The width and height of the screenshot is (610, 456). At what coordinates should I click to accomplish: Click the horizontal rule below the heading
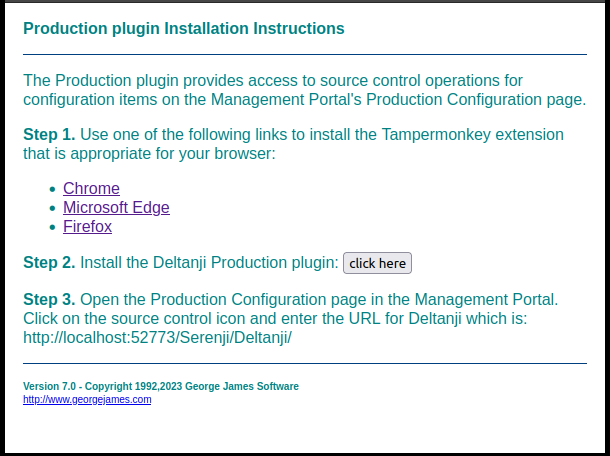(304, 54)
